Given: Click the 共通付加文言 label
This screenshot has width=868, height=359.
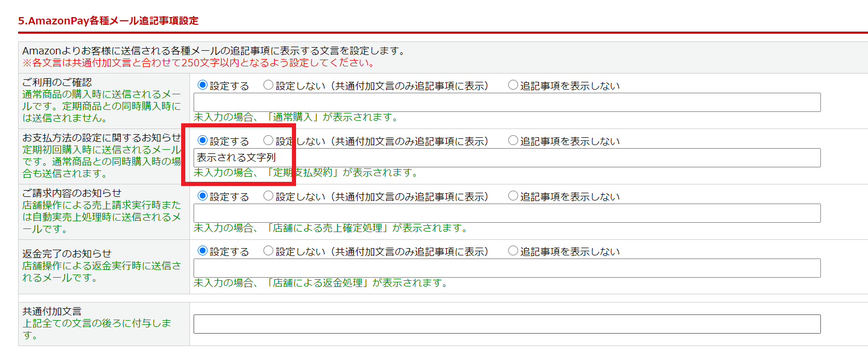Looking at the screenshot, I should 52,311.
